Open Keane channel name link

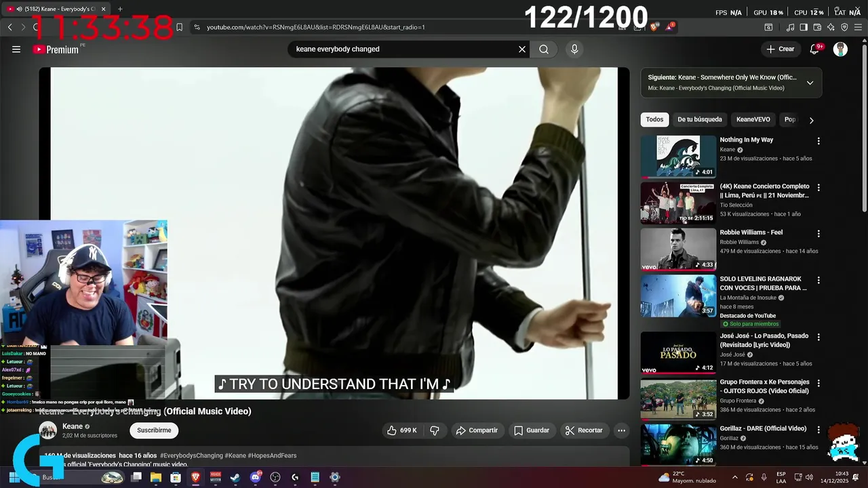tap(73, 426)
